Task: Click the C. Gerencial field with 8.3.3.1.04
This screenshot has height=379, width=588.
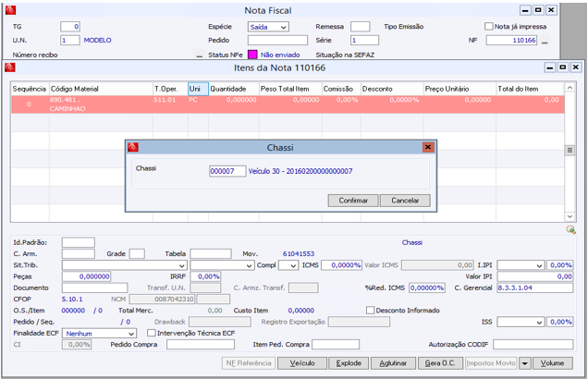Action: (x=535, y=287)
